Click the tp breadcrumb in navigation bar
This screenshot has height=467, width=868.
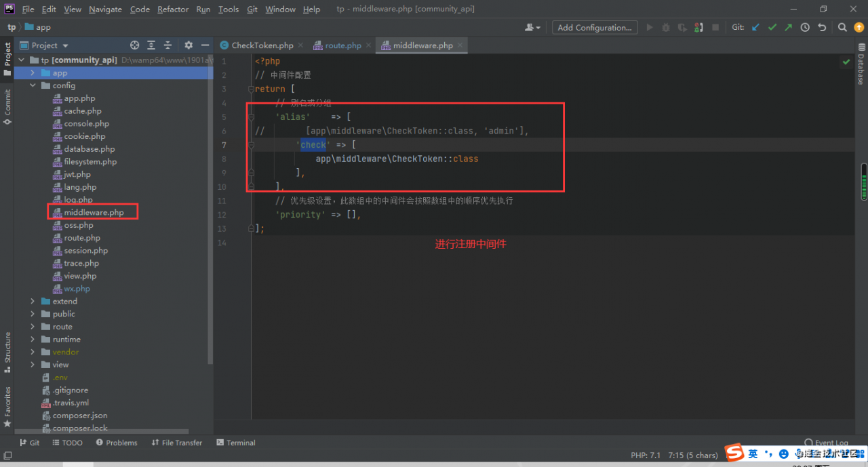coord(12,27)
